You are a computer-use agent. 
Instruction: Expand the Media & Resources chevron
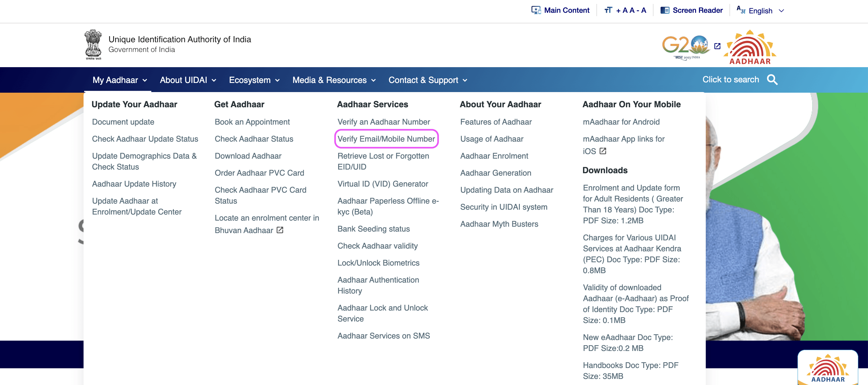(373, 80)
